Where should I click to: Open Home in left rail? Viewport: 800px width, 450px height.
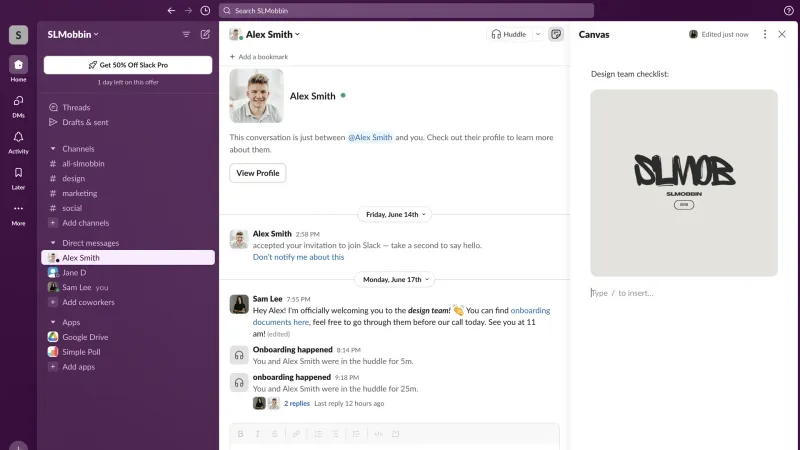[x=18, y=69]
